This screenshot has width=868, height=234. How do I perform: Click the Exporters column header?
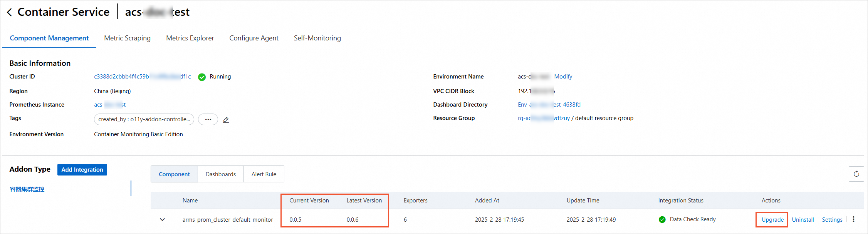[415, 201]
